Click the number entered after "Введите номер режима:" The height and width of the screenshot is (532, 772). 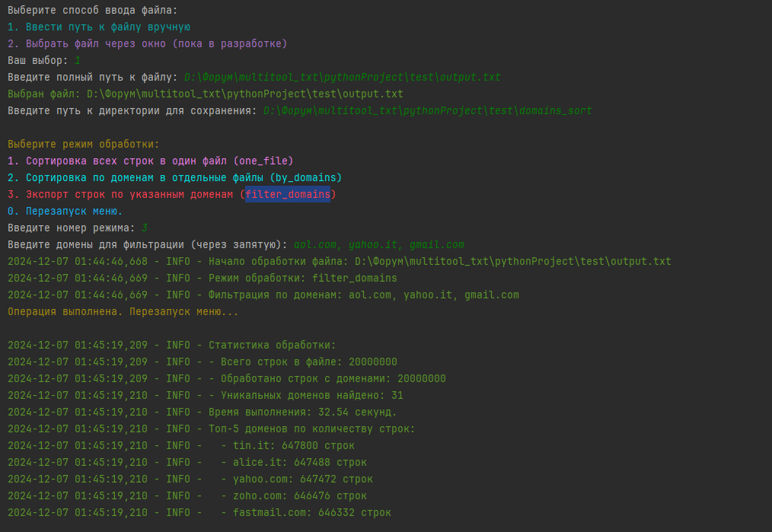145,228
